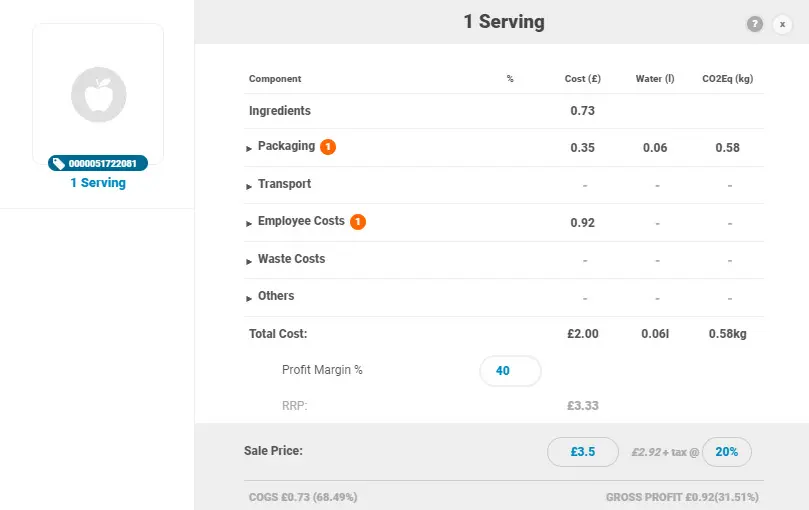Click the CO2Eq (kg) column header
The height and width of the screenshot is (510, 809).
point(727,78)
